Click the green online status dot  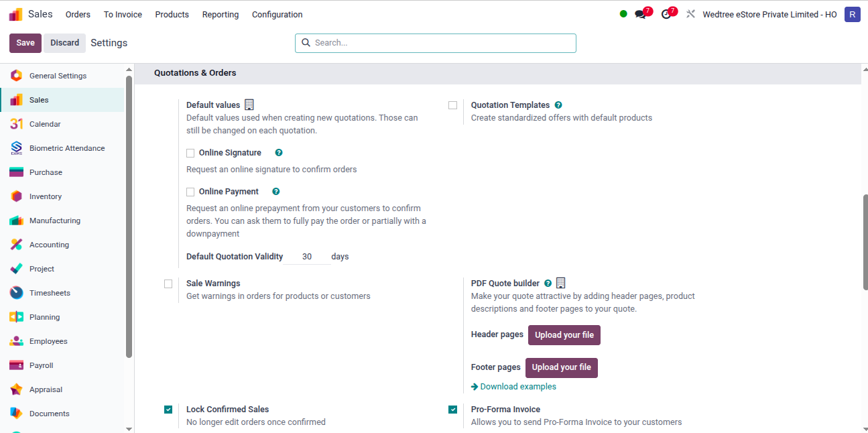point(623,14)
